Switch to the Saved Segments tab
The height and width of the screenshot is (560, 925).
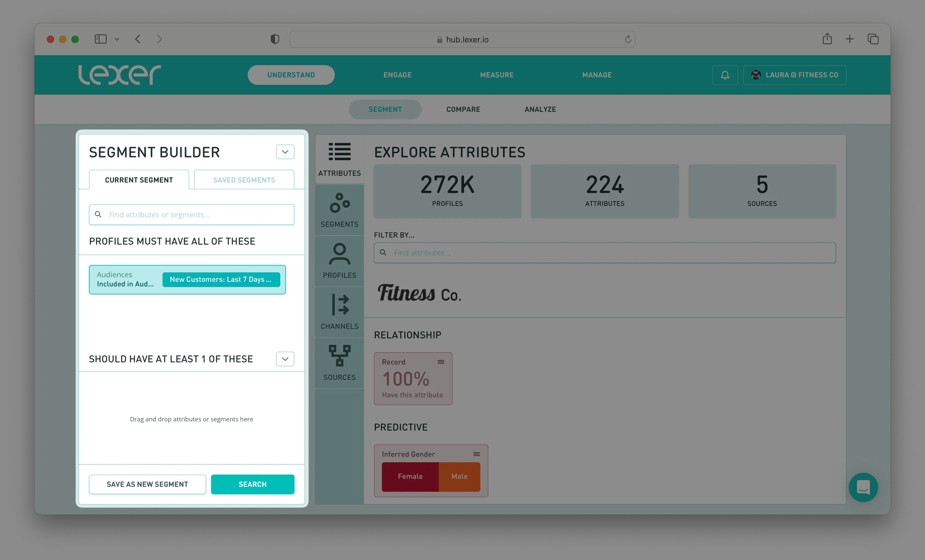(x=244, y=180)
